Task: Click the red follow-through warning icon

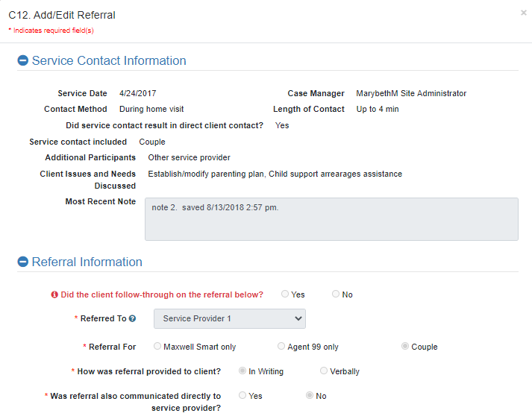Action: point(54,294)
